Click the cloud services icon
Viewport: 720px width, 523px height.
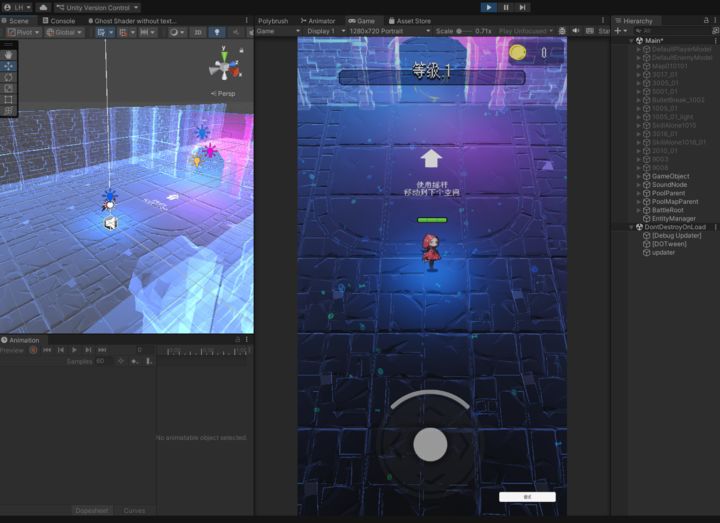coord(43,7)
